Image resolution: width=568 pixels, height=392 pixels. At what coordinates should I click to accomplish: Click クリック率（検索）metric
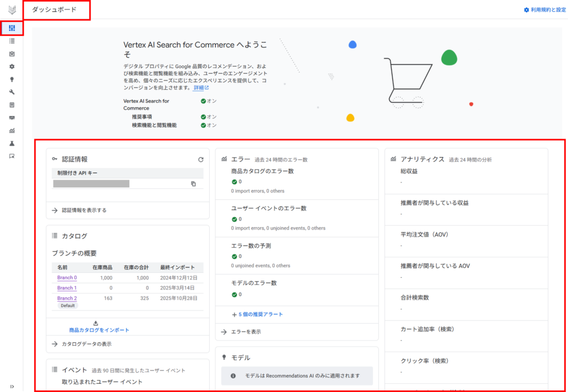425,361
